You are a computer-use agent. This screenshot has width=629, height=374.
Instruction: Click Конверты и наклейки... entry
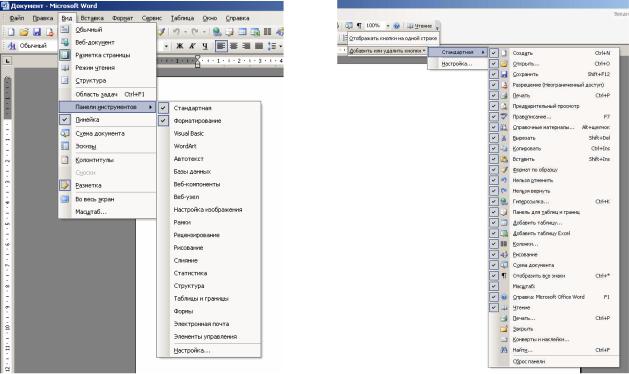coord(554,339)
